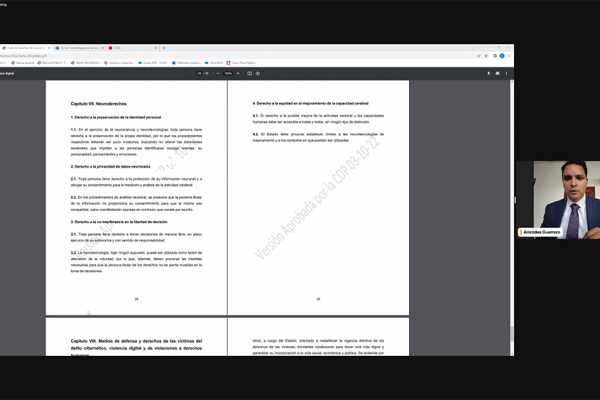Viewport: 600px width, 400px height.
Task: Click the 'Capítulo VII. Neuroderechos' heading
Action: click(x=98, y=104)
